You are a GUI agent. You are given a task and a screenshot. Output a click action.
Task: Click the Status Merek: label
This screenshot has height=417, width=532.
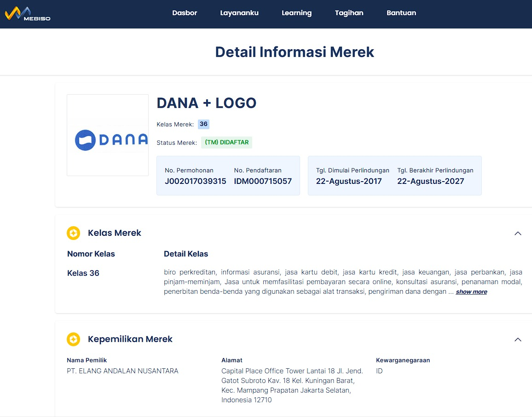tap(177, 143)
